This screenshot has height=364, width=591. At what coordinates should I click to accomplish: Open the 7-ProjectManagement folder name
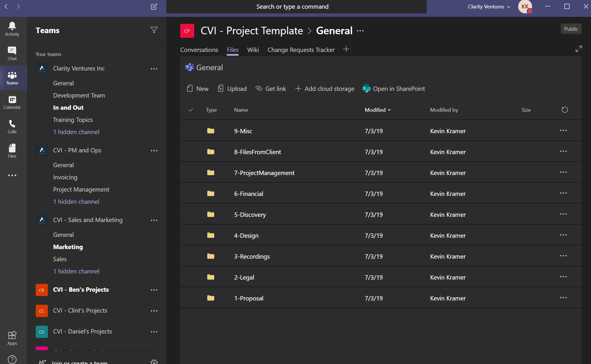[x=264, y=173]
